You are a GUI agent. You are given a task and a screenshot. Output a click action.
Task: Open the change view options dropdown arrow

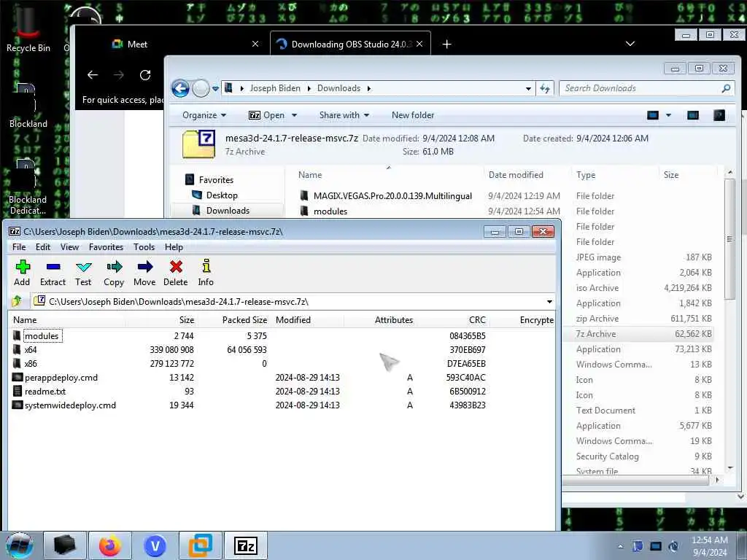(x=668, y=115)
